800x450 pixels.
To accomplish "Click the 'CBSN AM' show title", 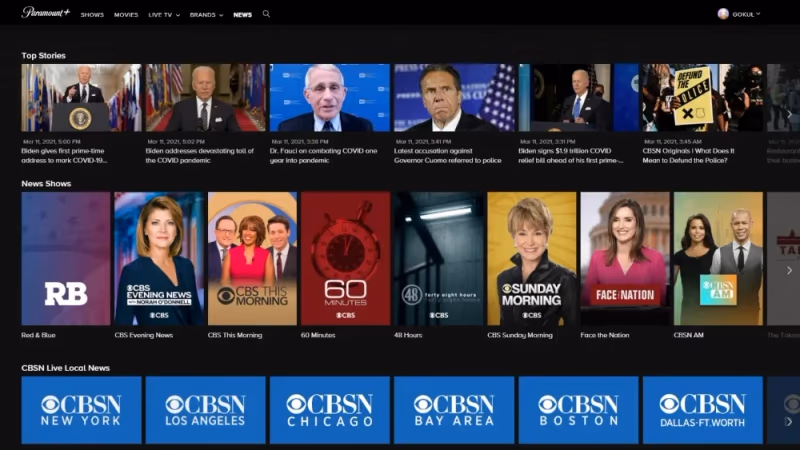I will [x=689, y=335].
